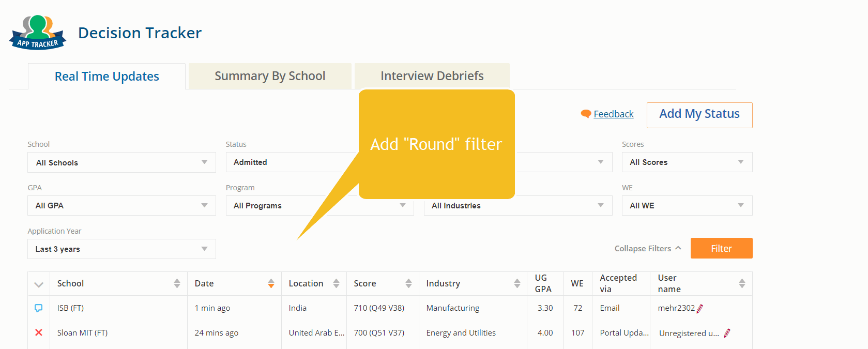868x349 pixels.
Task: Click the pencil icon next to mehr2302
Action: [x=700, y=309]
